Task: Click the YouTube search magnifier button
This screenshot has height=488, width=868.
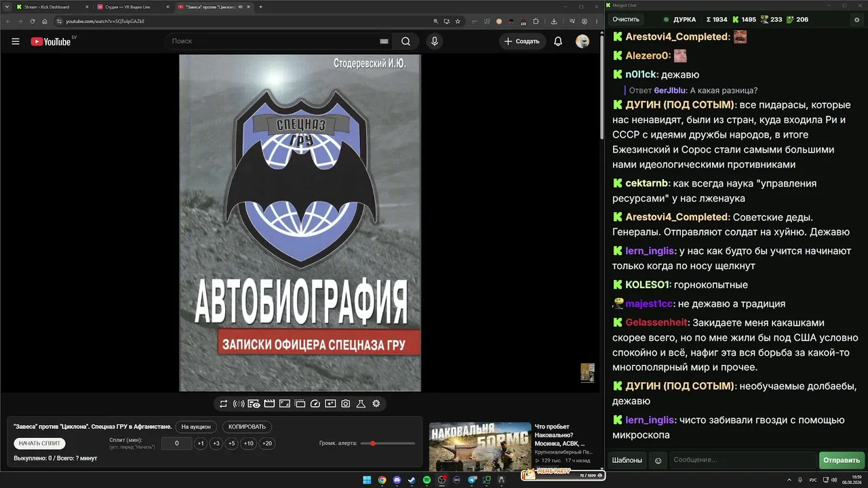Action: pyautogui.click(x=406, y=41)
